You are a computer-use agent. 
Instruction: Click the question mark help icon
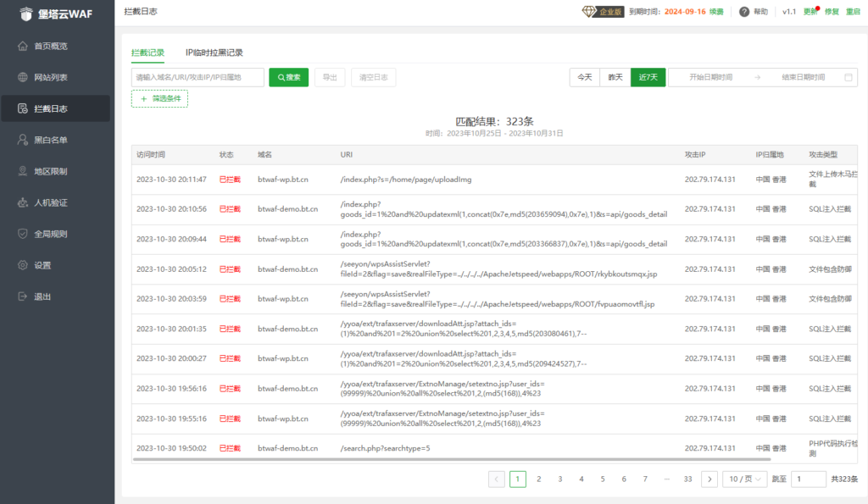pyautogui.click(x=744, y=12)
